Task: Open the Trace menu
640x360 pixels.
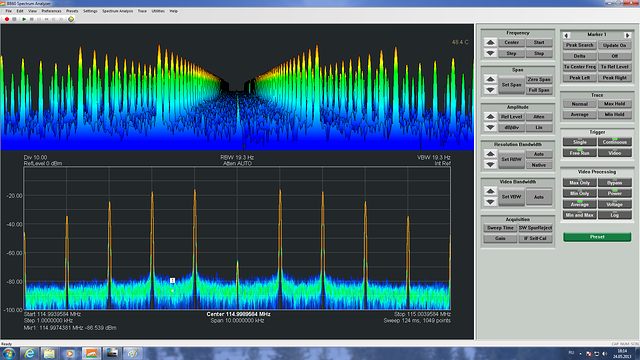Action: click(142, 11)
